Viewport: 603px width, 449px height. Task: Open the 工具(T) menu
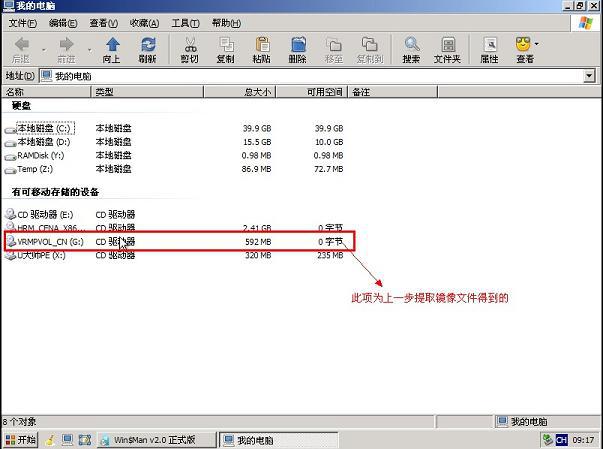tap(185, 23)
